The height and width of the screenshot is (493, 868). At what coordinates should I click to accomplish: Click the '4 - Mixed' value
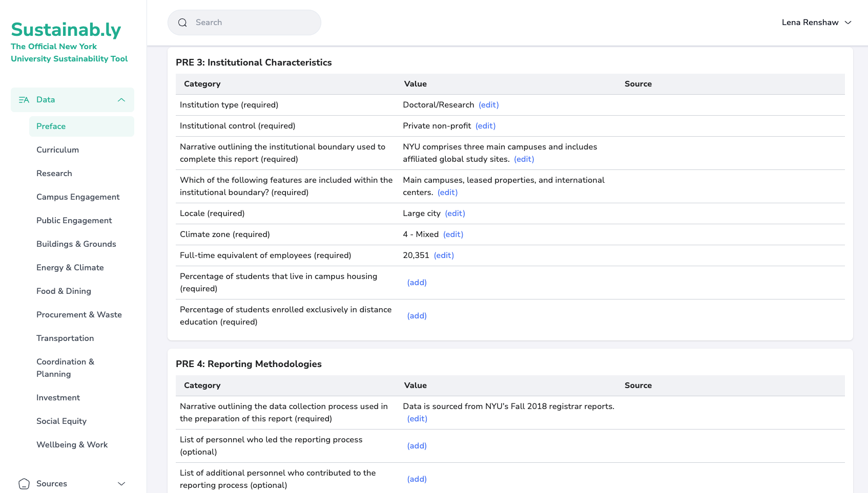coord(421,234)
